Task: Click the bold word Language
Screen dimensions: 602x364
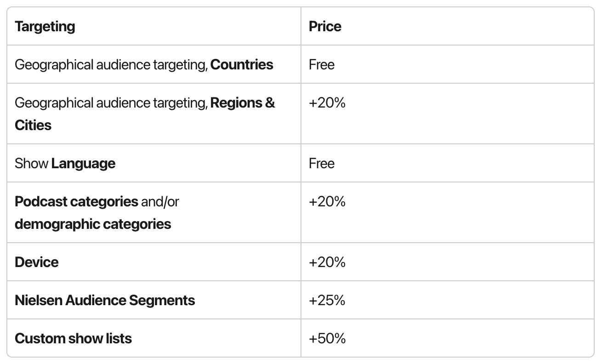Action: (83, 163)
